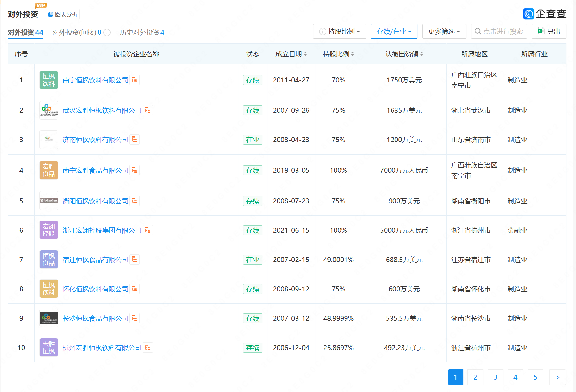
Task: Sort table by 成立日期 column
Action: [x=291, y=54]
